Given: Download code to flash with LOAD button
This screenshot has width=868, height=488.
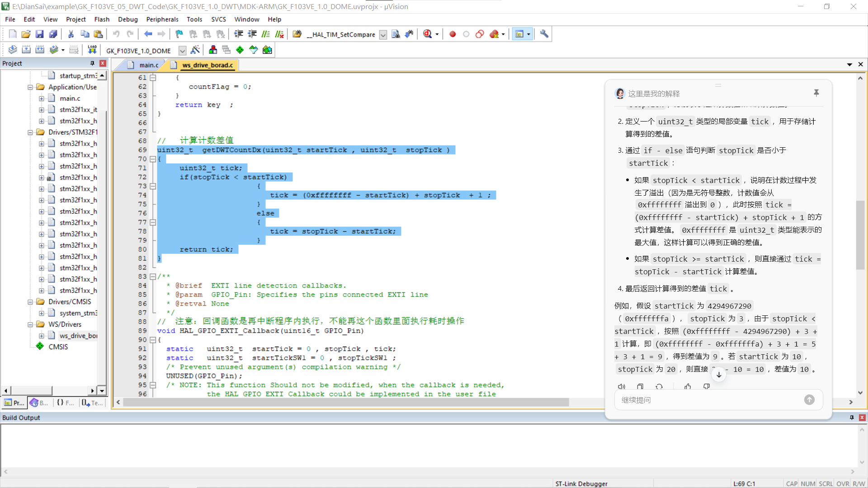Looking at the screenshot, I should pyautogui.click(x=92, y=50).
